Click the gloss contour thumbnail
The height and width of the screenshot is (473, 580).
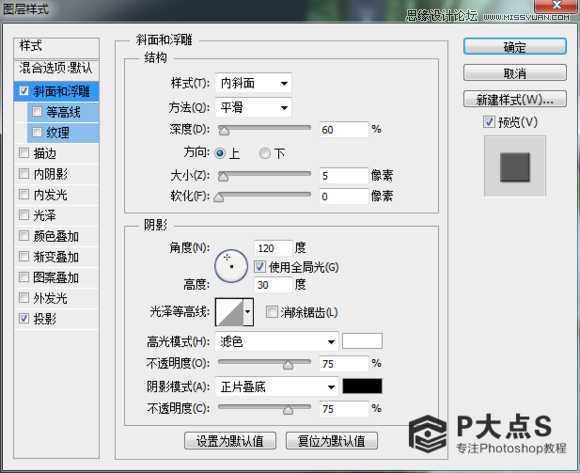(x=229, y=312)
